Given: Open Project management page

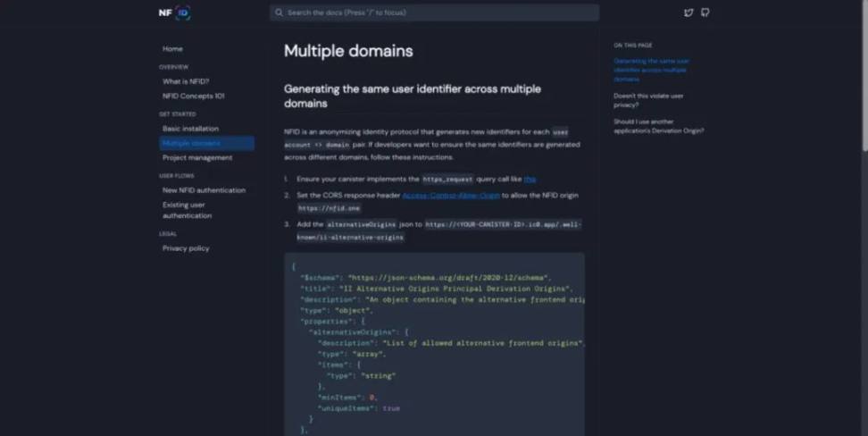Looking at the screenshot, I should [x=197, y=158].
